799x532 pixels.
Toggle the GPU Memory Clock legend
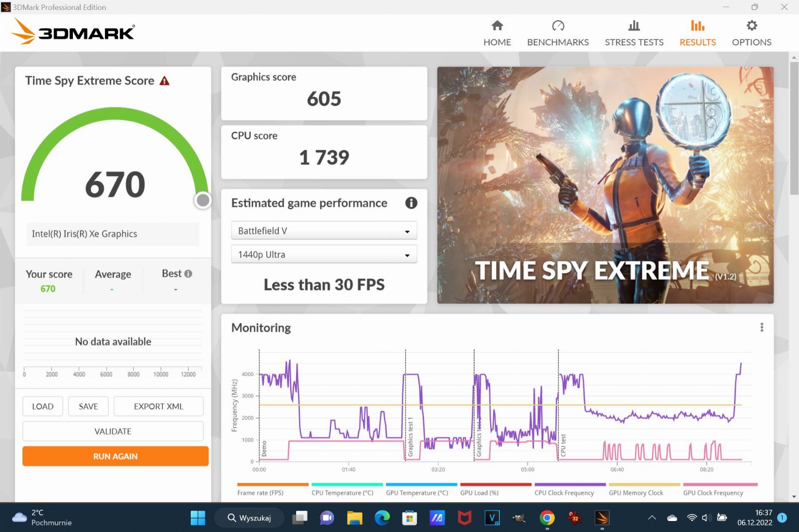pyautogui.click(x=644, y=489)
